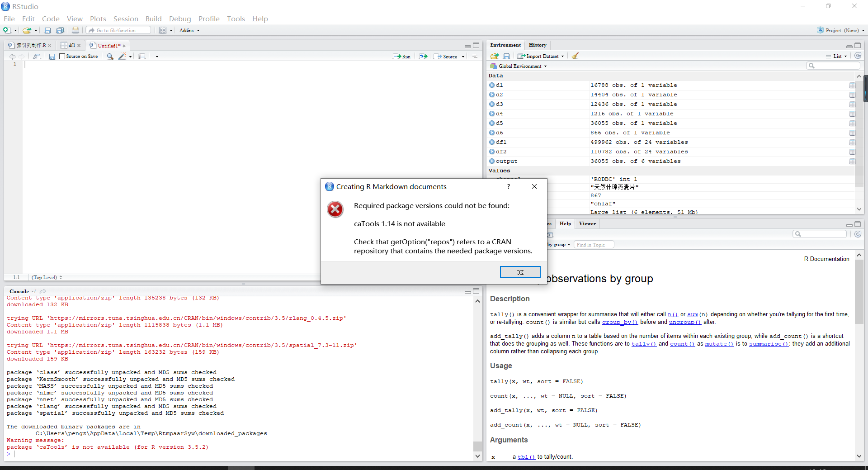Screen dimensions: 868x470
Task: Open the group_by() documentation link
Action: tap(619, 322)
